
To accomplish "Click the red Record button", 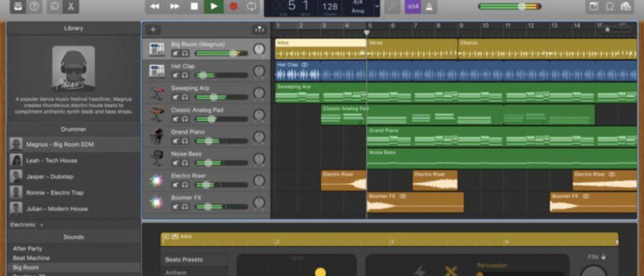I will click(x=234, y=6).
